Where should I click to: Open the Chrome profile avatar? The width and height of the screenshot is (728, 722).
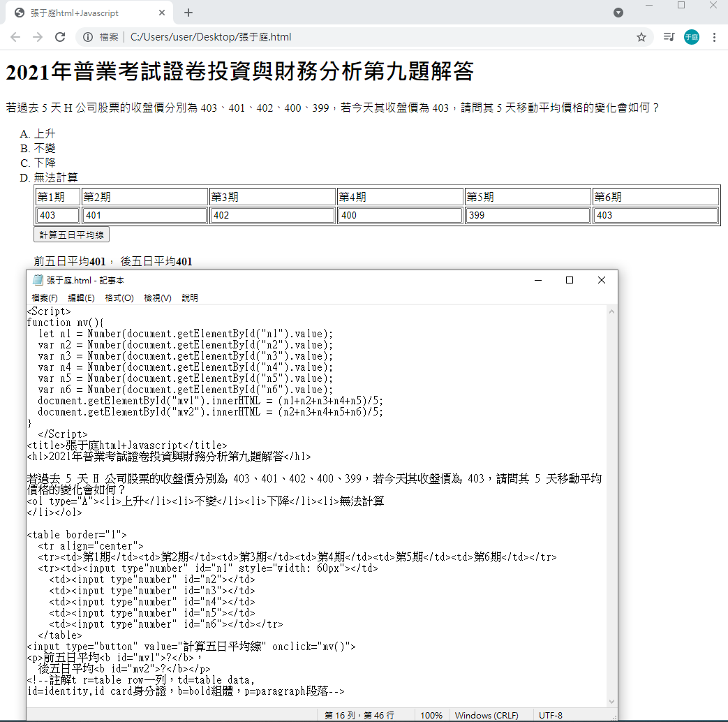[691, 37]
